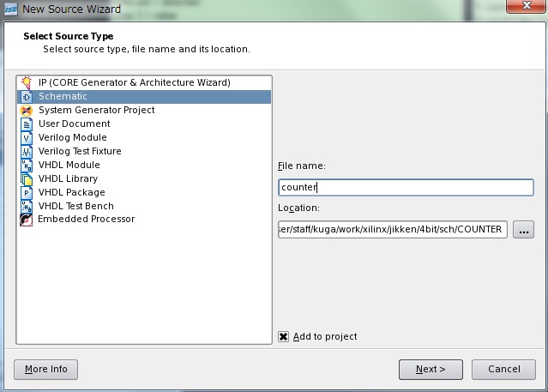
Task: Click the User Document icon
Action: [x=27, y=124]
